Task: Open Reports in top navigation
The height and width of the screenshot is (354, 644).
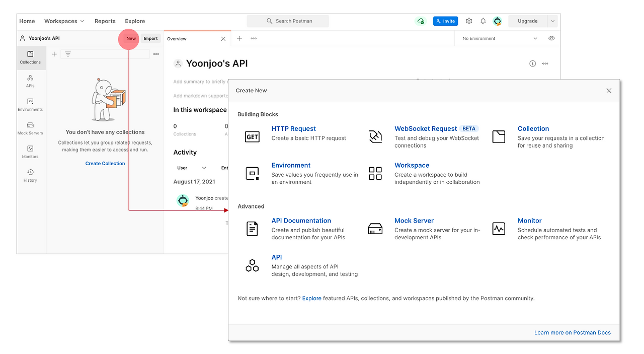Action: click(x=105, y=21)
